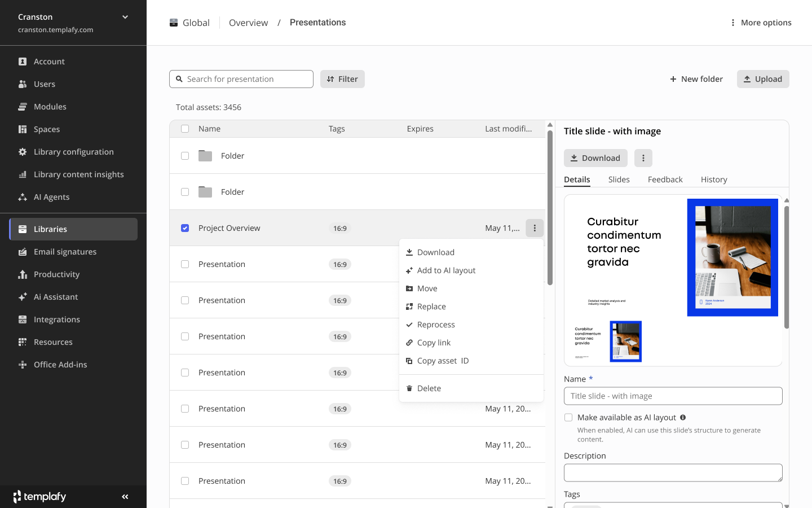Switch to the Slides tab

[x=619, y=179]
